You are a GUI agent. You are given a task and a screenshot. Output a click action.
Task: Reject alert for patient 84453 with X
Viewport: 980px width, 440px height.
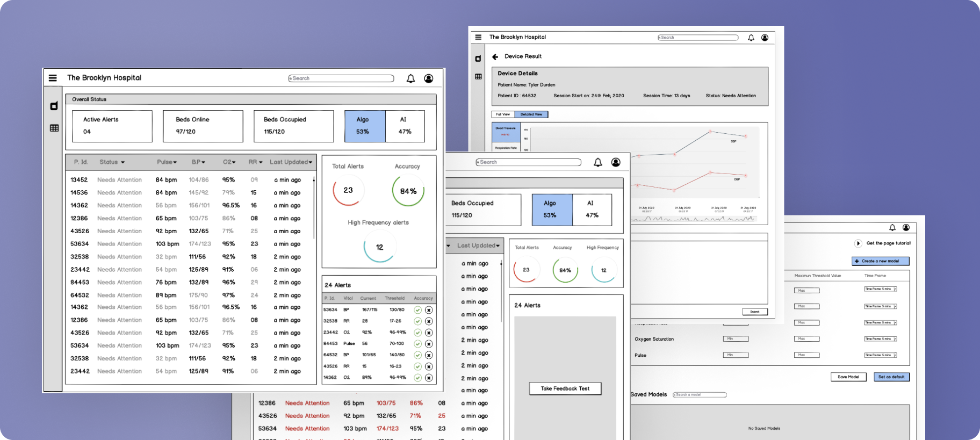pos(429,344)
